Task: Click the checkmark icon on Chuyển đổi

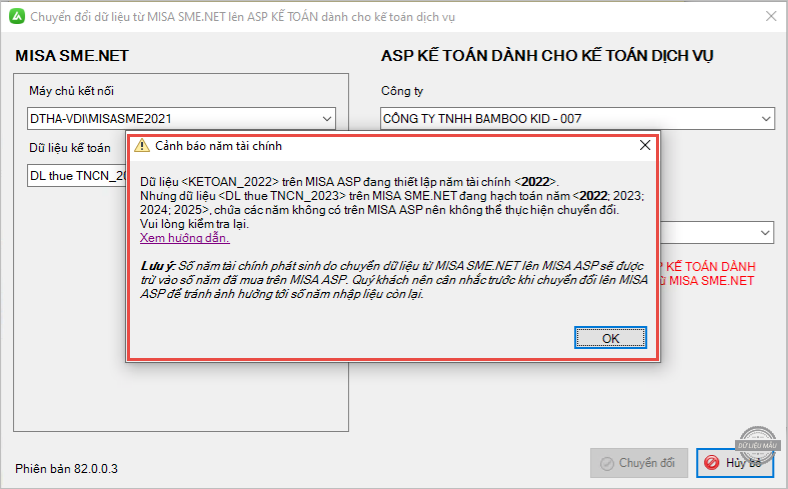Action: pos(605,463)
